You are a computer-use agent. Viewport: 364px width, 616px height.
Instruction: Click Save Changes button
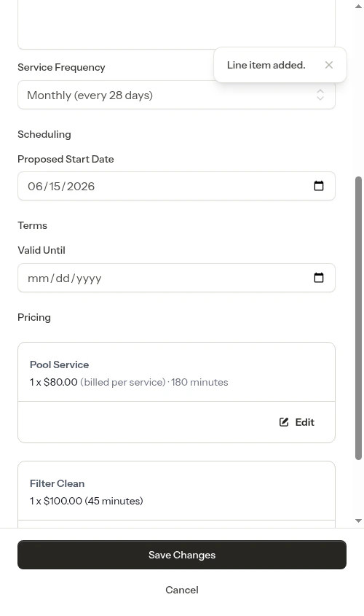[182, 555]
